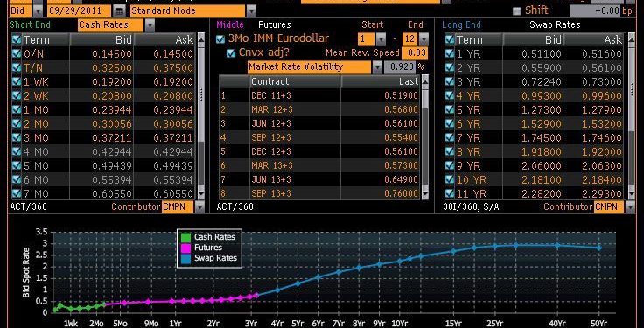Open the Market Rate Volatility dropdown
644x328 pixels.
point(377,67)
